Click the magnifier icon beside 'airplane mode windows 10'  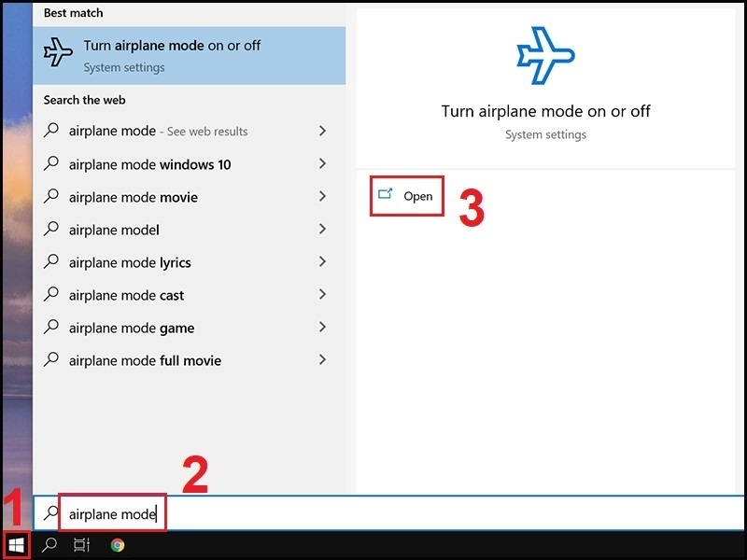(x=52, y=164)
